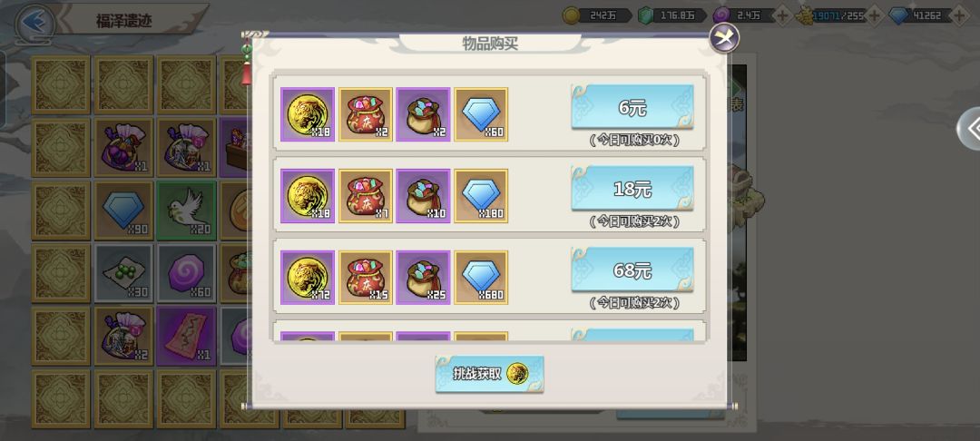Select the white dove x20 tile

[186, 211]
